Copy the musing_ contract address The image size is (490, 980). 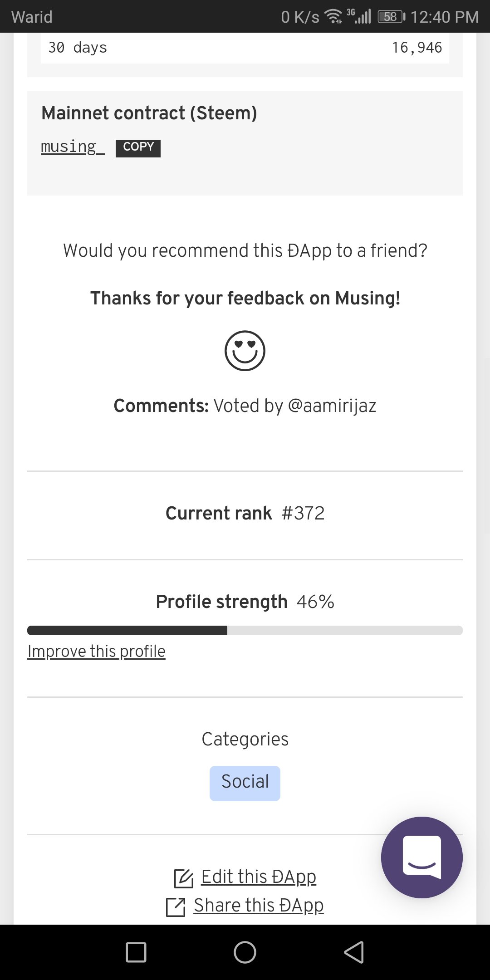(138, 147)
